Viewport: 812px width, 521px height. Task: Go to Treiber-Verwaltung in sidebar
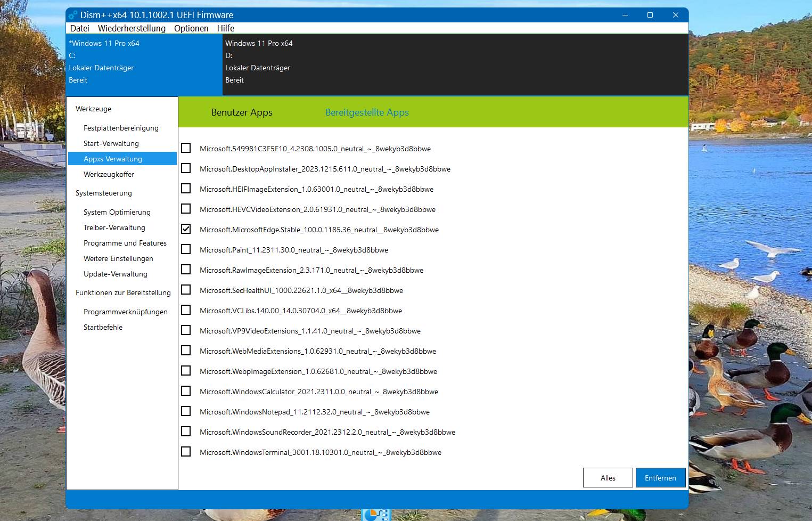click(x=114, y=227)
